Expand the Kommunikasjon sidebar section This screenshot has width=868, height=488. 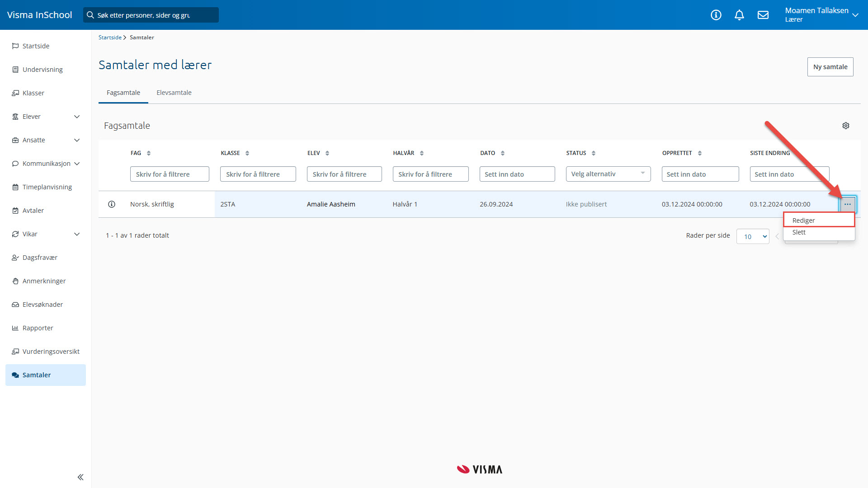76,164
